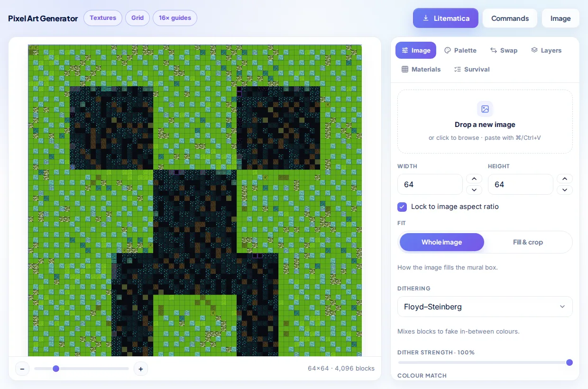The image size is (588, 389).
Task: Switch to the Image settings tab
Action: (416, 50)
